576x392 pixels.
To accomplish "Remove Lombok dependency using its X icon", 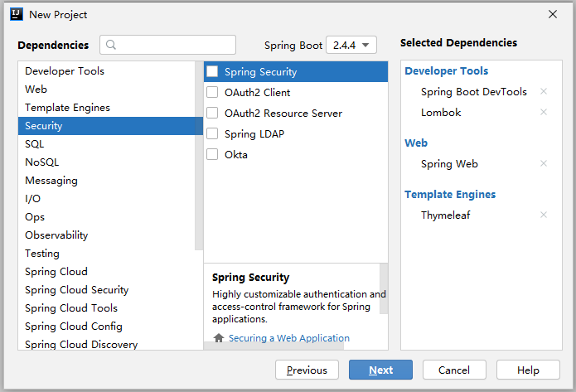I will pos(544,112).
